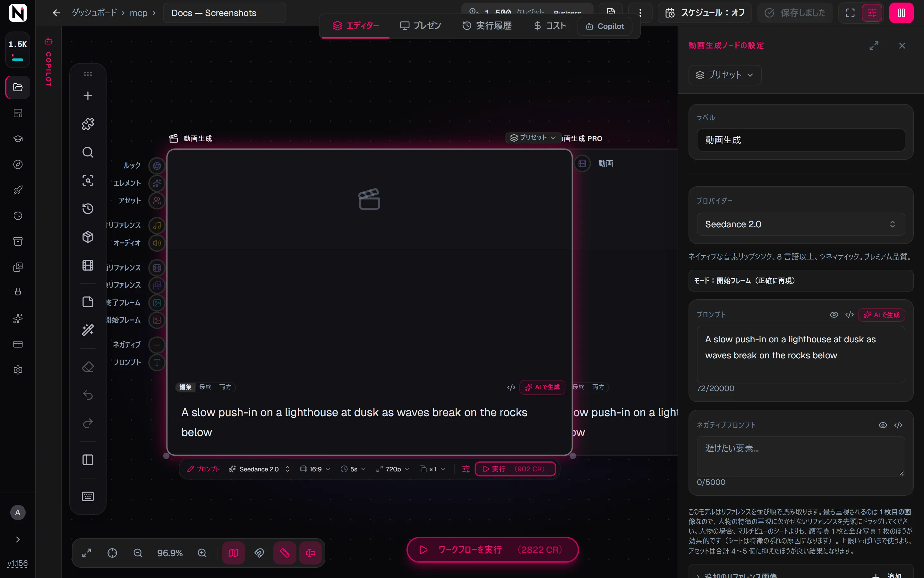Toggle the settings sliders button in top bar
924x578 pixels.
(872, 13)
